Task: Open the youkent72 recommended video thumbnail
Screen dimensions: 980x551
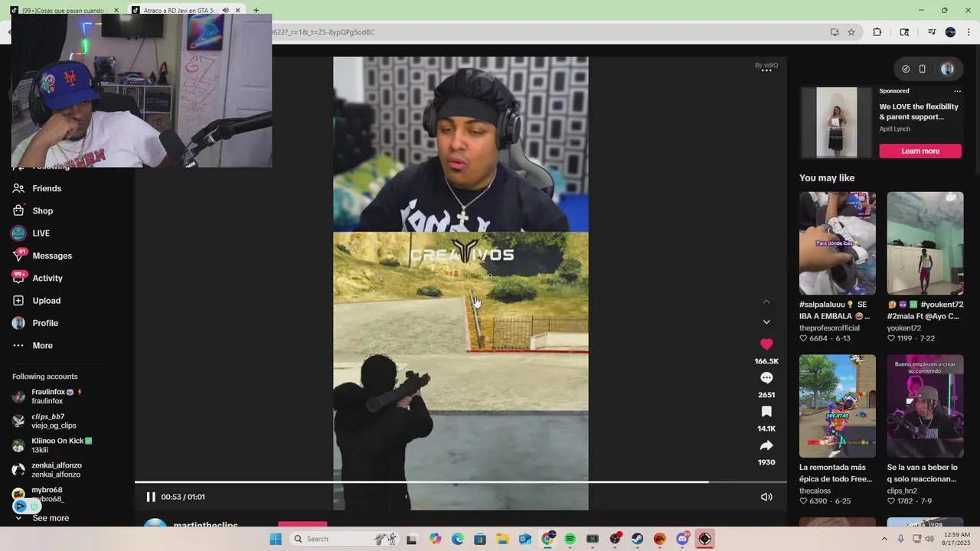Action: (x=925, y=243)
